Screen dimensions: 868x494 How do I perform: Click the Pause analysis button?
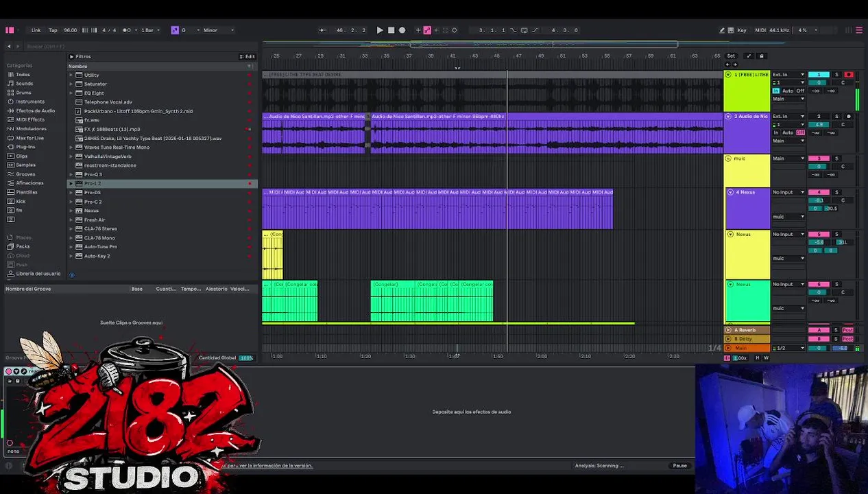679,466
